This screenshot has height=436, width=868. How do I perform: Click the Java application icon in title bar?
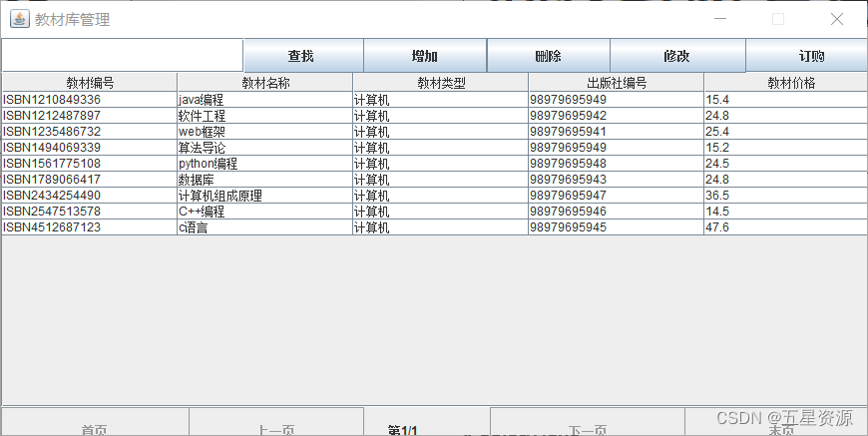tap(19, 19)
